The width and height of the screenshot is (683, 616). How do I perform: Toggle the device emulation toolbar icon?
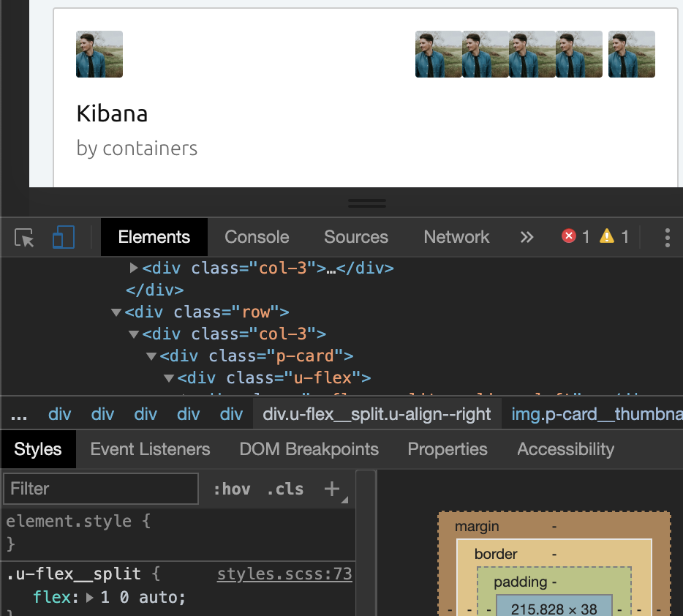(63, 236)
